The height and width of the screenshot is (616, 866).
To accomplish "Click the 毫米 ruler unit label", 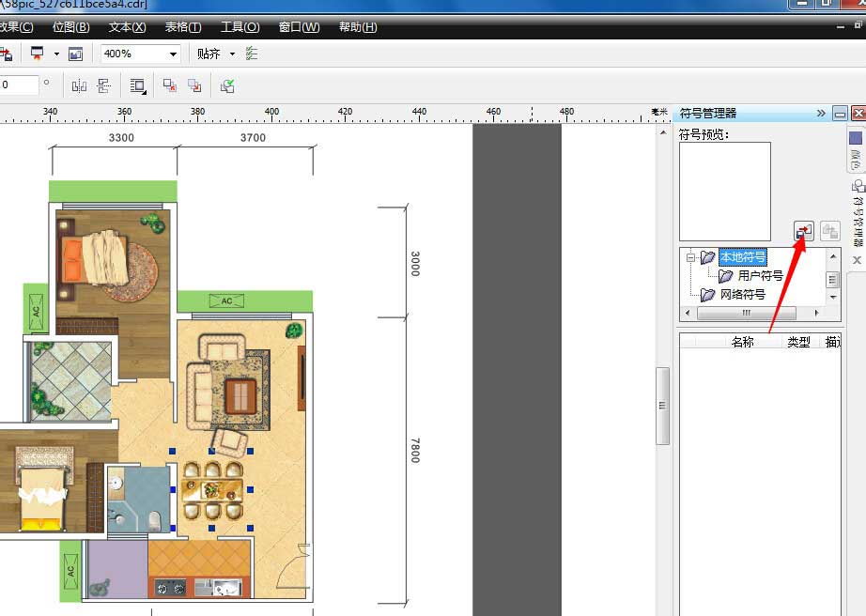I will point(658,112).
